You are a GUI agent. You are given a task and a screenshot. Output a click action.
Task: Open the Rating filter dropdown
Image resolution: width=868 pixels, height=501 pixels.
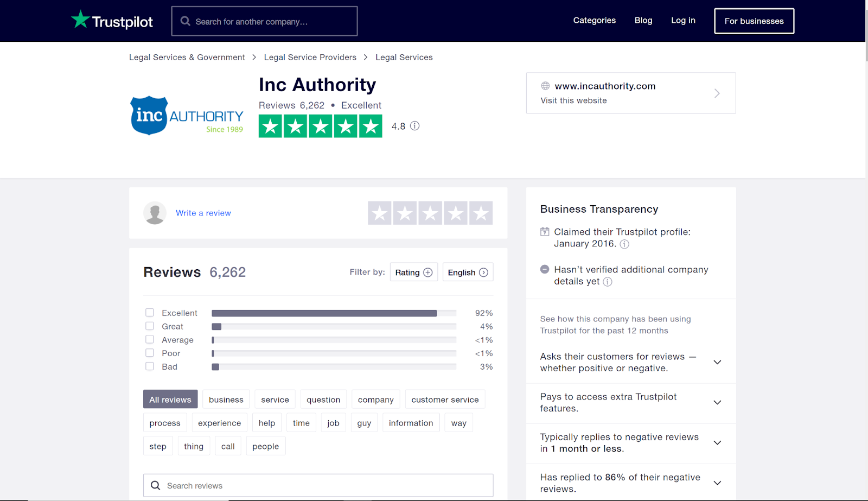tap(414, 272)
